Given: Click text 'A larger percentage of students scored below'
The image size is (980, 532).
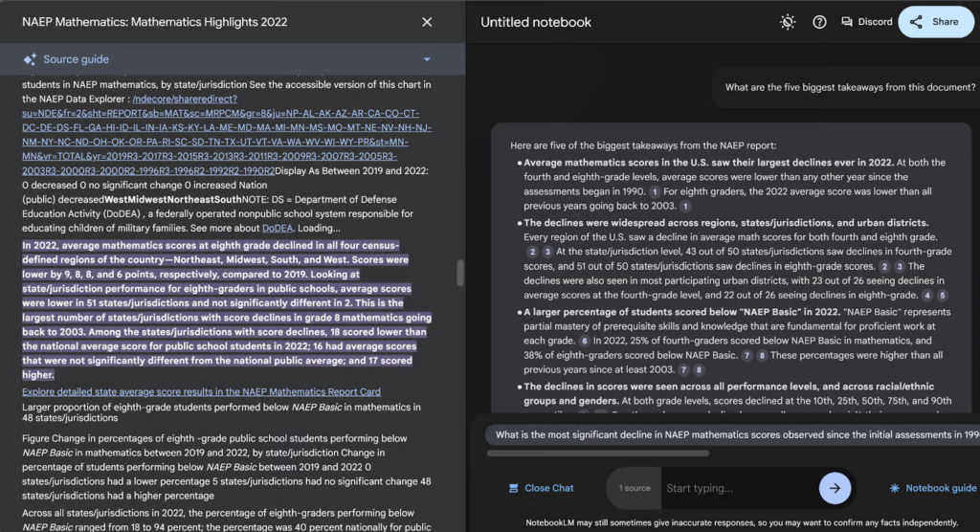Looking at the screenshot, I should pyautogui.click(x=681, y=311).
